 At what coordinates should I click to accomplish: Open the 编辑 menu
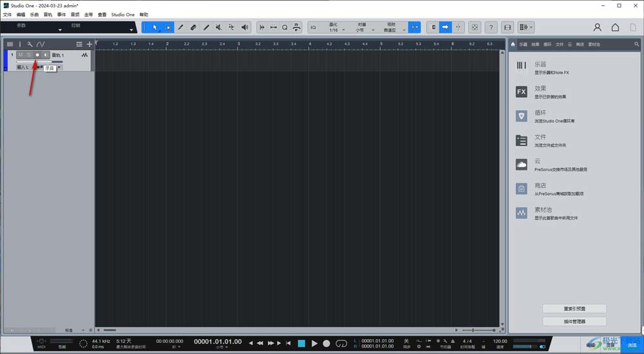click(x=21, y=14)
